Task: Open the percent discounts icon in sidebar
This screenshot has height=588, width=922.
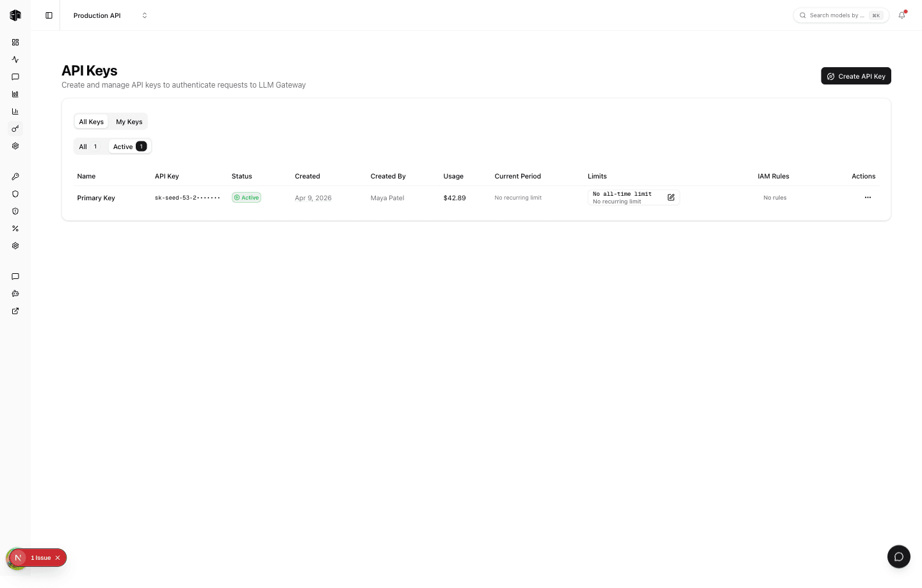Action: (x=15, y=228)
